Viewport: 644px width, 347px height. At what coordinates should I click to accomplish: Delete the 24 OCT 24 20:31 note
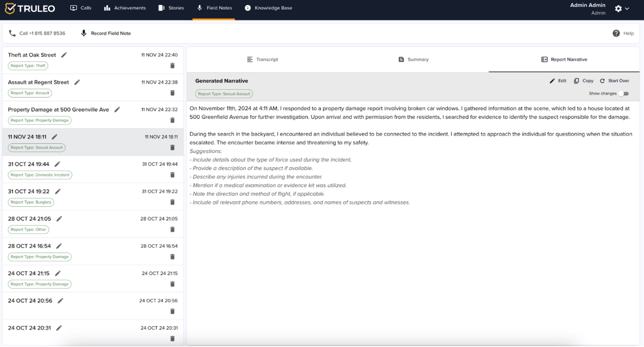pos(172,338)
